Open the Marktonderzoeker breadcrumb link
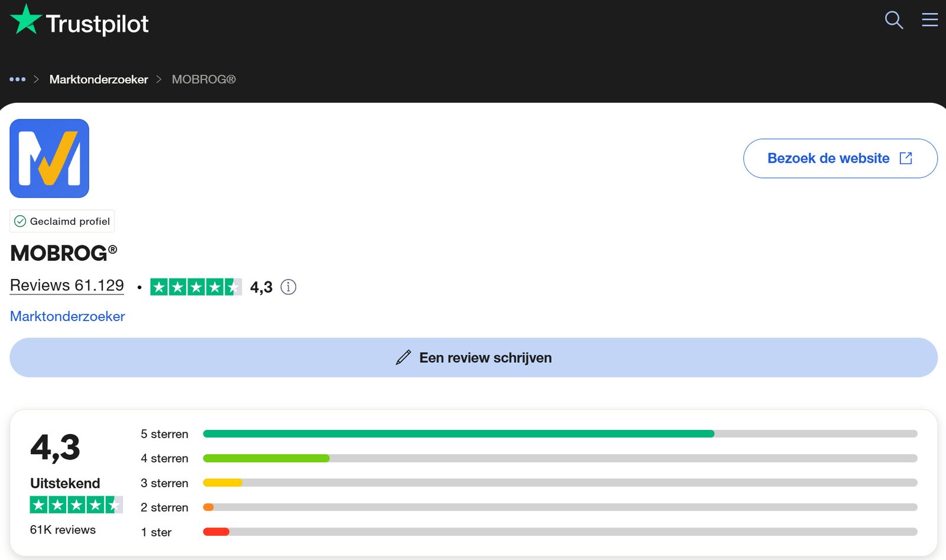The image size is (946, 560). pyautogui.click(x=98, y=79)
